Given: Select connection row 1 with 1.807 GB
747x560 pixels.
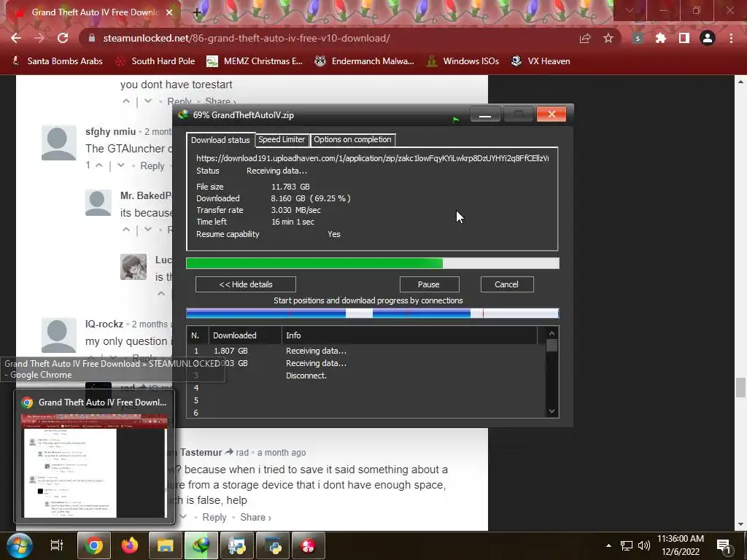Looking at the screenshot, I should [x=366, y=351].
